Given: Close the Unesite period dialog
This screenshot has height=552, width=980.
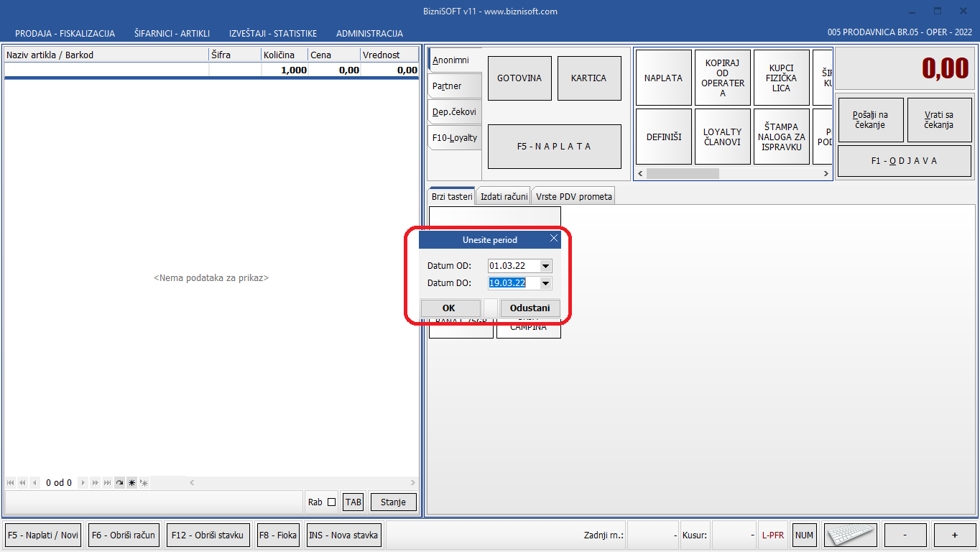Looking at the screenshot, I should 554,239.
